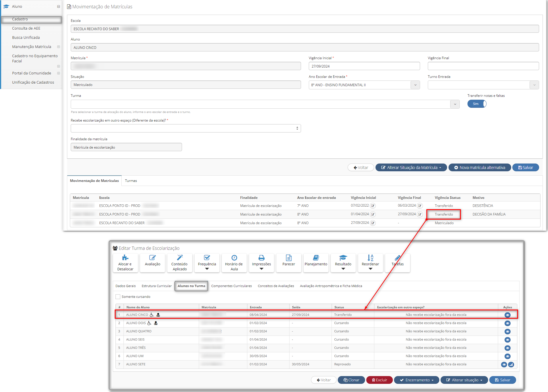Open the Frequência dropdown tool
The width and height of the screenshot is (548, 392).
click(x=207, y=263)
